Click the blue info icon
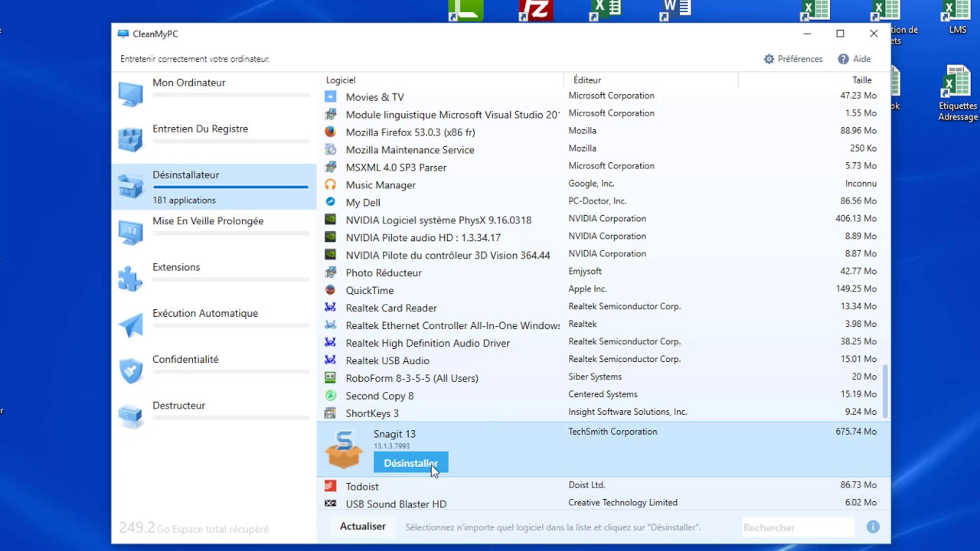Screen dimensions: 980x551 [x=873, y=527]
